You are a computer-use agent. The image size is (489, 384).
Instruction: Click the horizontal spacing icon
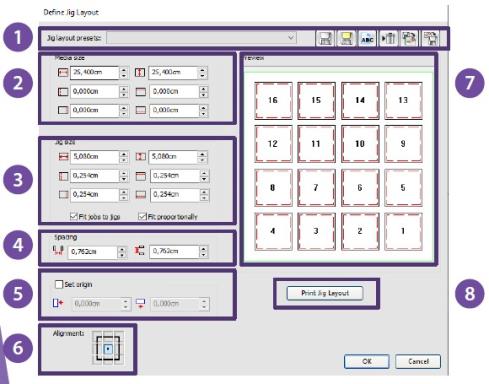[x=58, y=251]
